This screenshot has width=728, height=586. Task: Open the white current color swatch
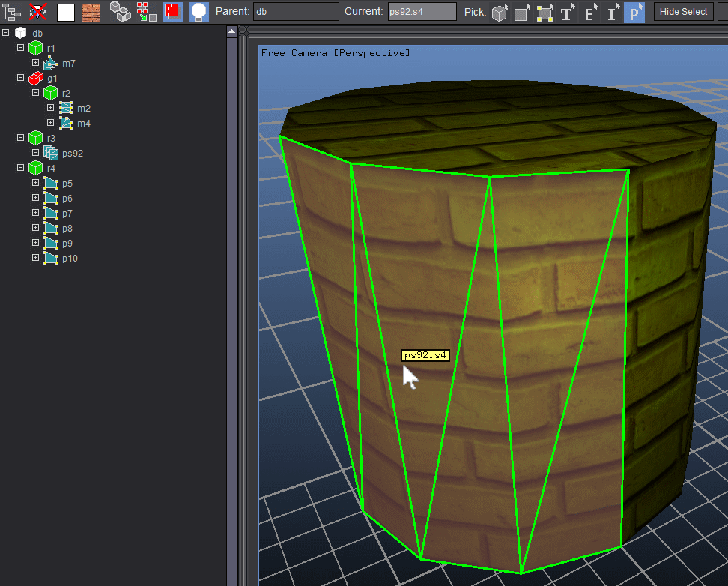(66, 12)
